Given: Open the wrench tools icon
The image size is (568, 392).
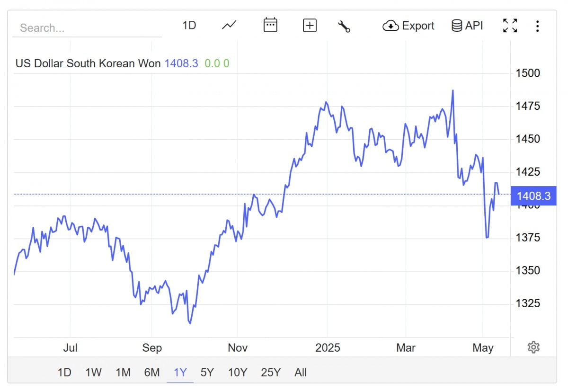Looking at the screenshot, I should tap(344, 26).
